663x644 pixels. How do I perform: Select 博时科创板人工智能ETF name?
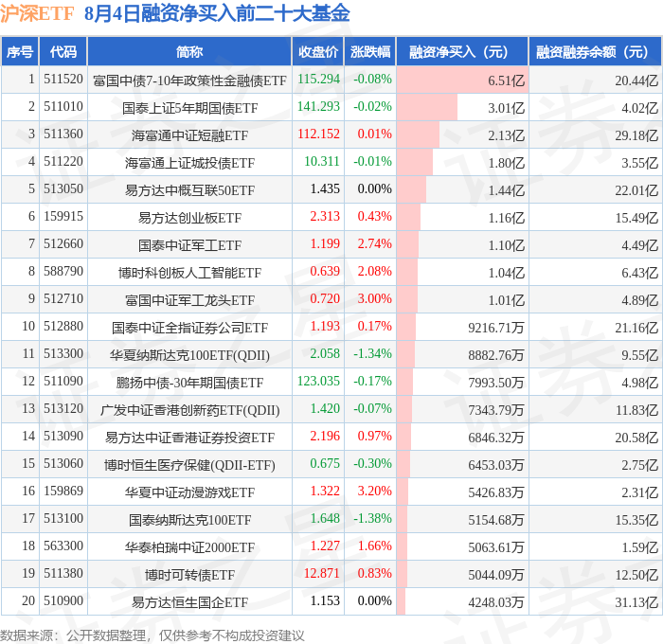pyautogui.click(x=189, y=273)
